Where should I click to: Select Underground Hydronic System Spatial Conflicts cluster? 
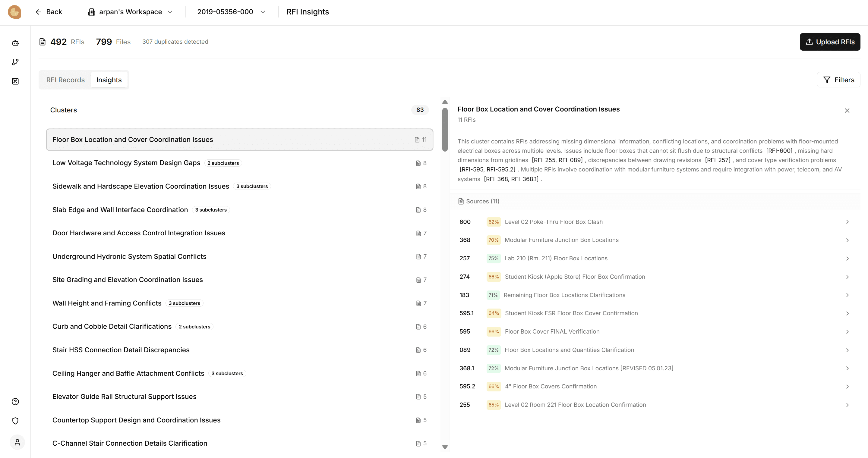point(129,256)
